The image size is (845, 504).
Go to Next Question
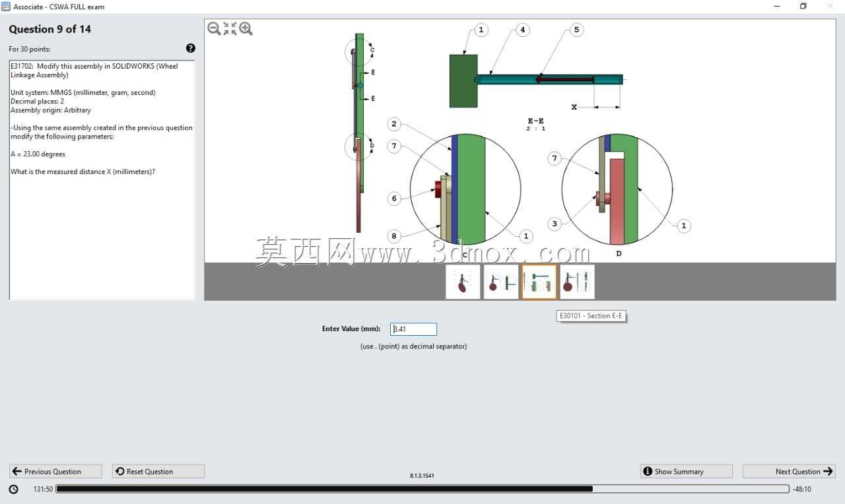coord(789,471)
